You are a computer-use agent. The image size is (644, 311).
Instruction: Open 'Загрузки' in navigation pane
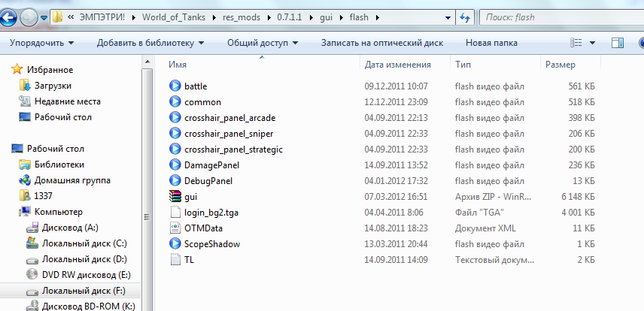(x=53, y=86)
